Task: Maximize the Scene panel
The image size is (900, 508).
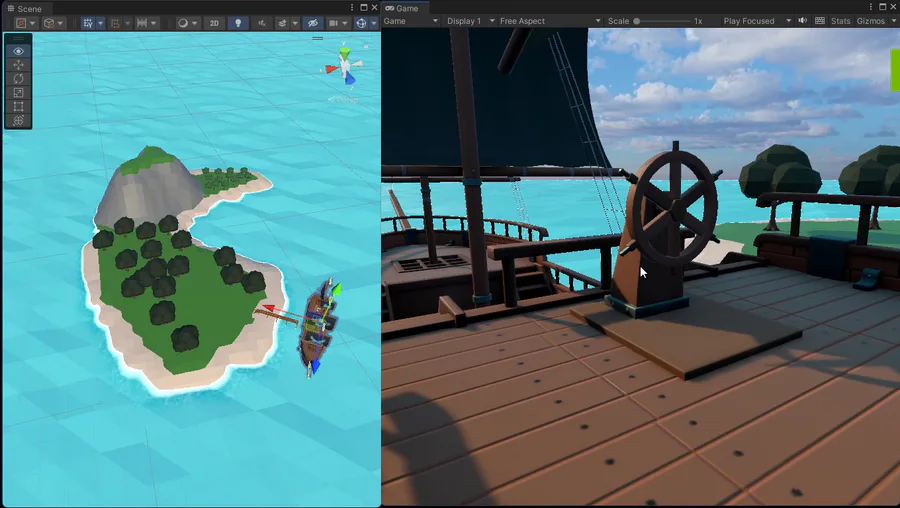Action: pyautogui.click(x=363, y=7)
